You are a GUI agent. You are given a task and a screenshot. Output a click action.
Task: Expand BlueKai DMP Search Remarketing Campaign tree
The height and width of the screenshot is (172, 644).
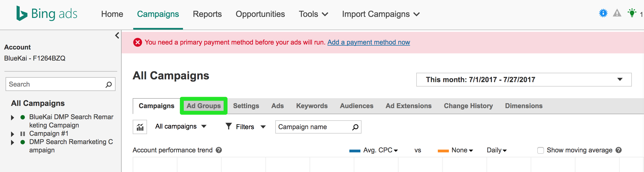coord(12,118)
